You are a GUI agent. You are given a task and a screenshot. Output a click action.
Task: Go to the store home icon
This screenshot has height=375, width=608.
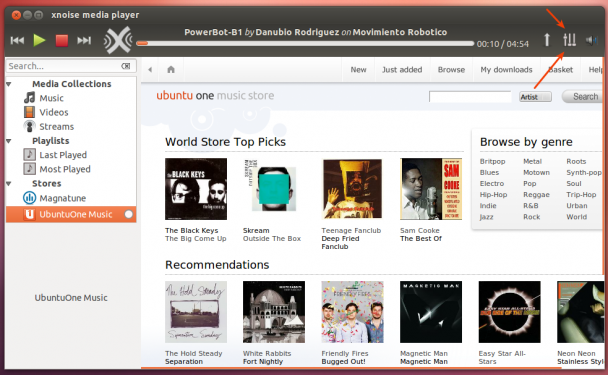tap(171, 69)
